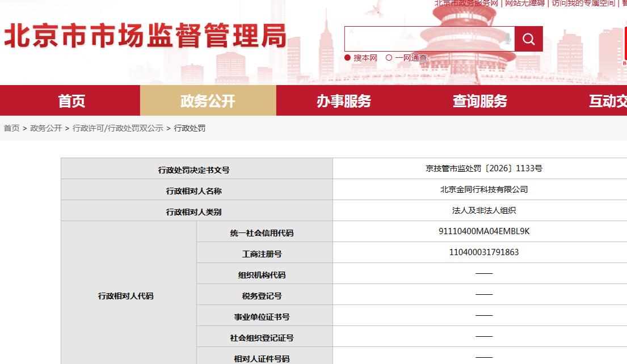Click the 行政相对人类别 header cell
This screenshot has width=627, height=364.
[197, 210]
